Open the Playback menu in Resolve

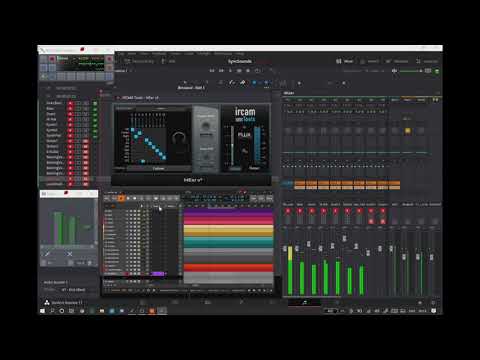pyautogui.click(x=159, y=53)
